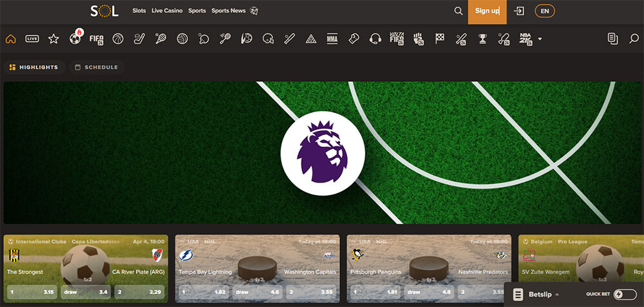Image resolution: width=644 pixels, height=307 pixels.
Task: Bet on Pittsburgh Penguins at 1.81
Action: (x=375, y=292)
